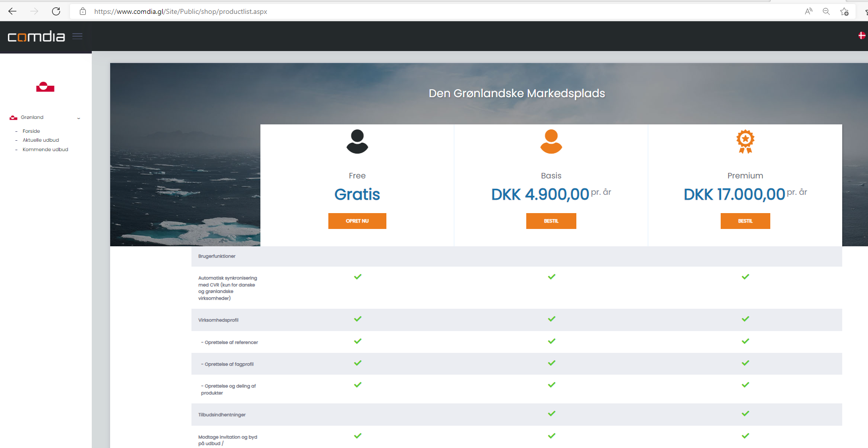Collapse the Grønland menu chevron
Image resolution: width=868 pixels, height=448 pixels.
[78, 118]
